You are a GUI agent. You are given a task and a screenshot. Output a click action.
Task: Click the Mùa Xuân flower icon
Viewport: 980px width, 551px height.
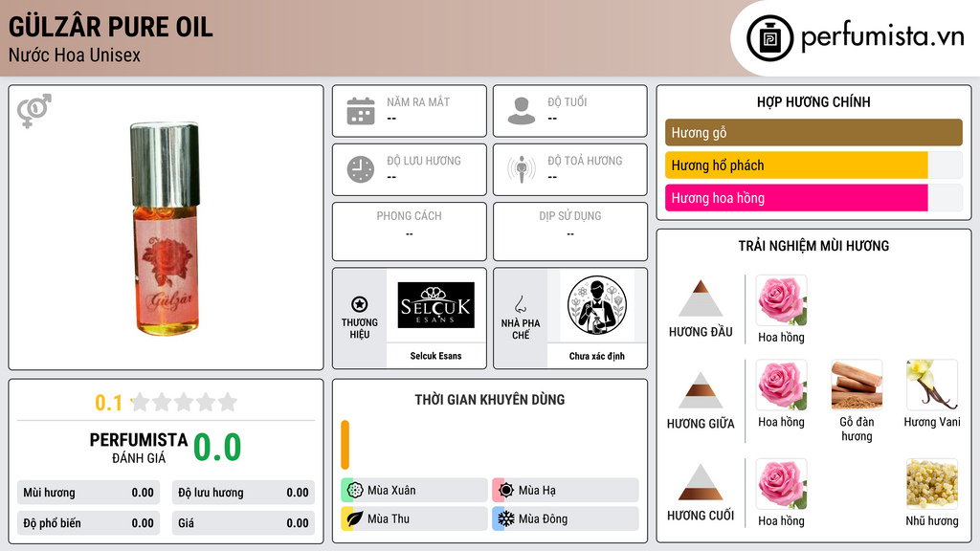355,491
